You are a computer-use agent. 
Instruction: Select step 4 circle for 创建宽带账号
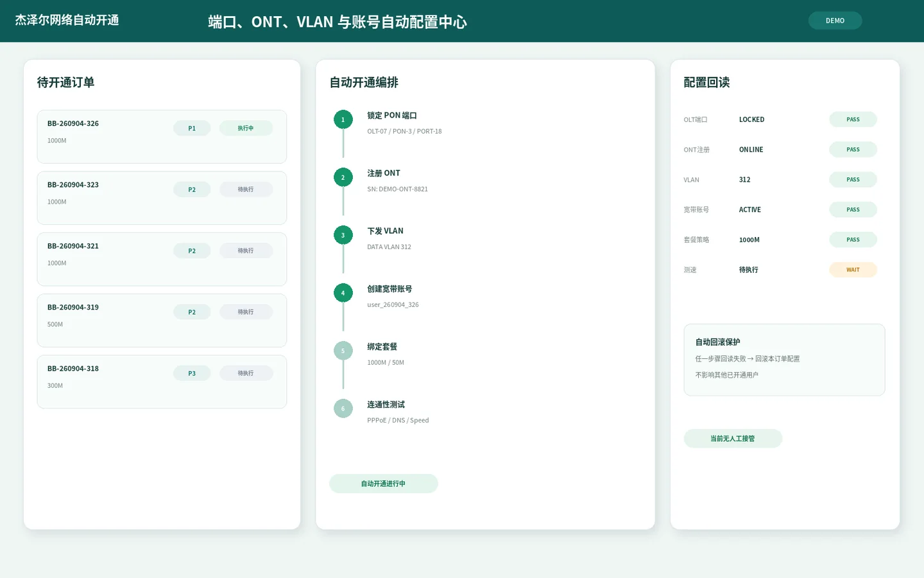pos(343,293)
